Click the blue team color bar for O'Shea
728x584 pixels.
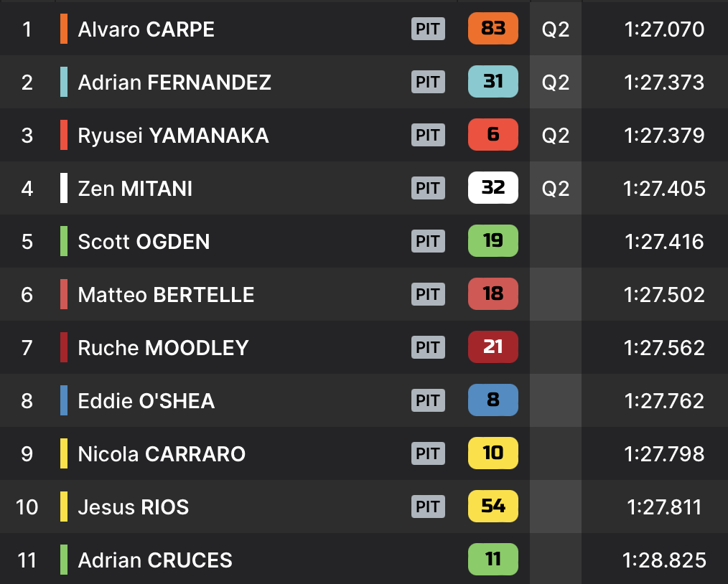64,400
